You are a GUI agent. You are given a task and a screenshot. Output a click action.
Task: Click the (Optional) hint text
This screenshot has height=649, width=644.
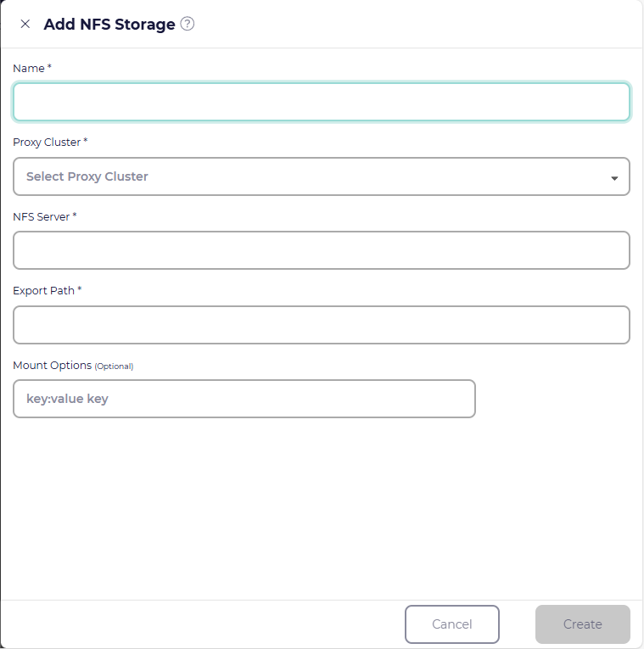coord(114,366)
